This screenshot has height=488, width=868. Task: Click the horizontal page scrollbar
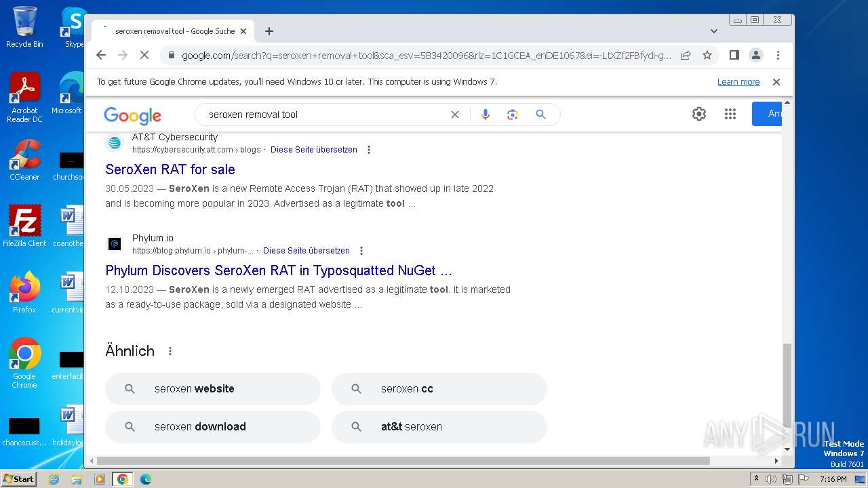pyautogui.click(x=403, y=461)
